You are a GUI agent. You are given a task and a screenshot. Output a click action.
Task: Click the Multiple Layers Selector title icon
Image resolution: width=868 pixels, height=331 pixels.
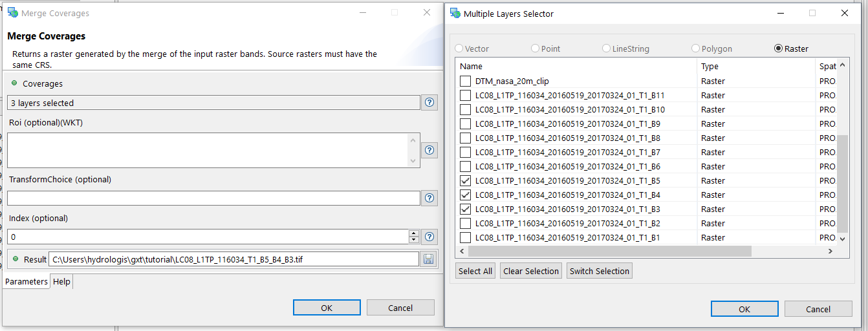point(455,14)
